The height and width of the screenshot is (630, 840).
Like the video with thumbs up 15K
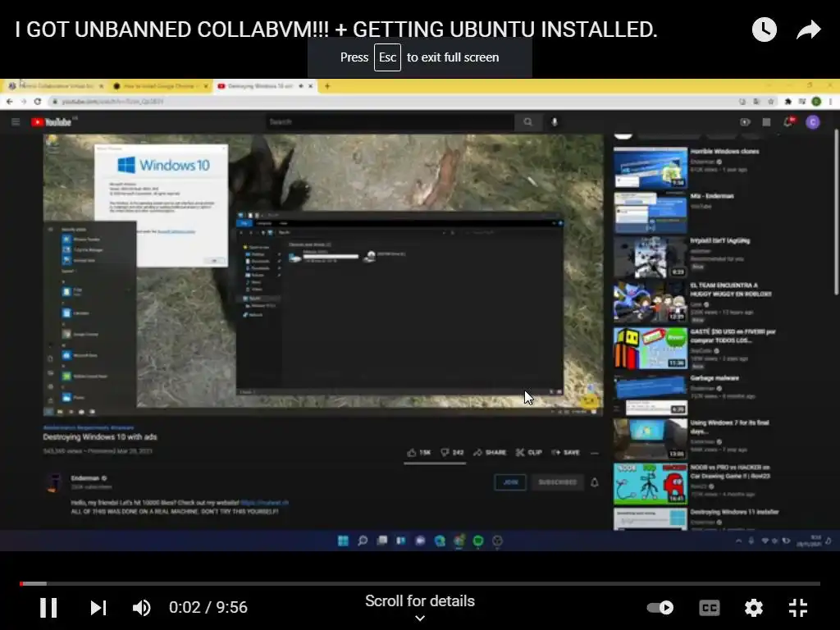[x=419, y=453]
